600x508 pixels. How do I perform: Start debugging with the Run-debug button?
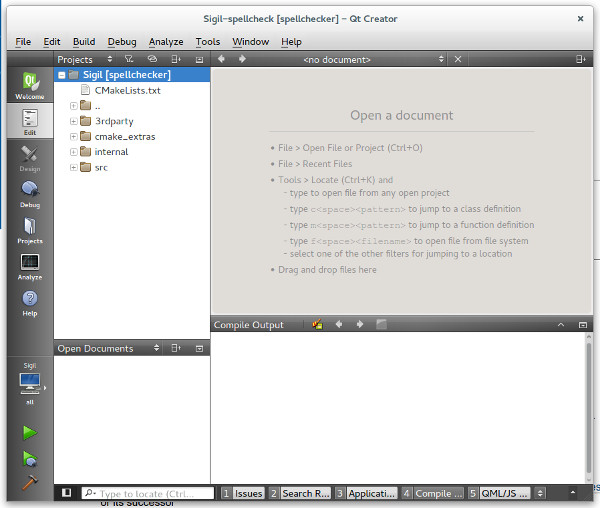coord(29,459)
